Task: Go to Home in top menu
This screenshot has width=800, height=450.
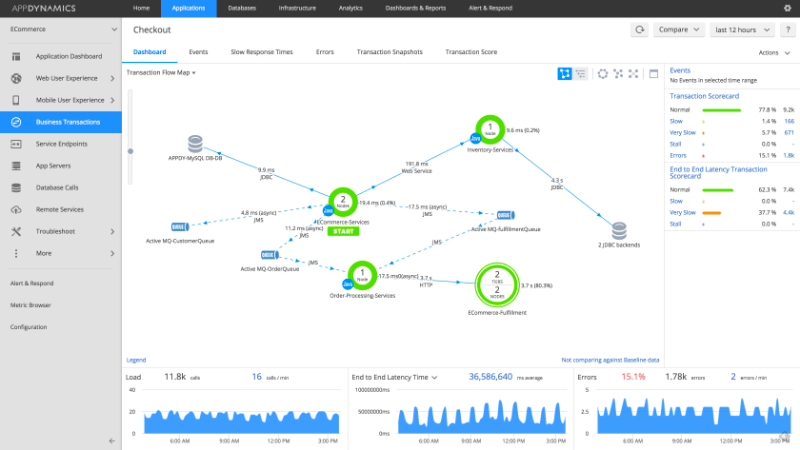Action: (141, 8)
